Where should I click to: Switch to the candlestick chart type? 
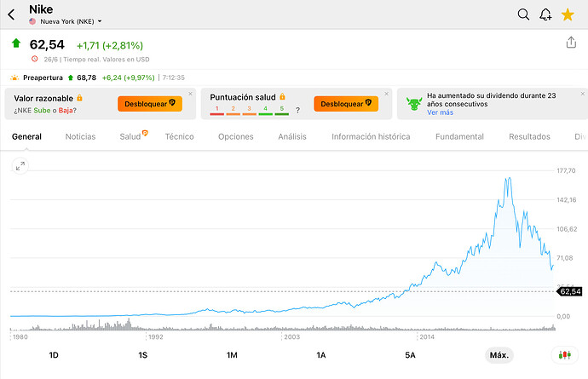click(x=565, y=355)
